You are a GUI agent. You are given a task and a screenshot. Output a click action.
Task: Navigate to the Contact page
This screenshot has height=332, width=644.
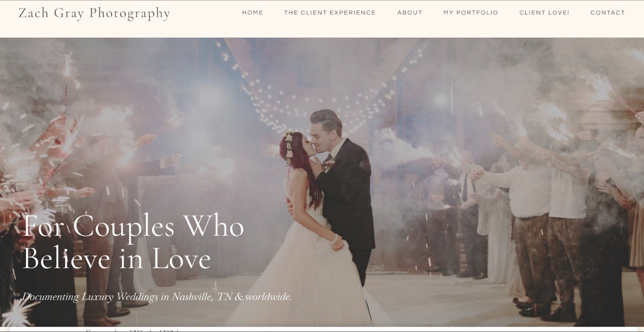click(x=608, y=13)
